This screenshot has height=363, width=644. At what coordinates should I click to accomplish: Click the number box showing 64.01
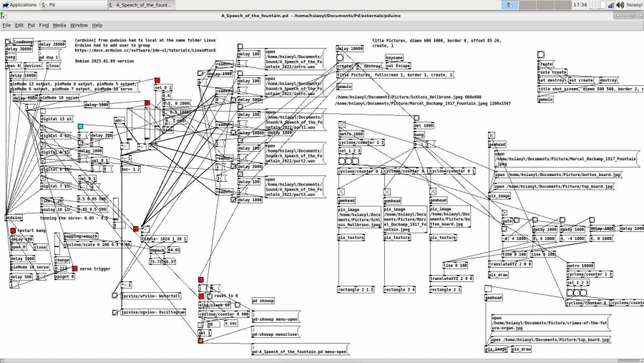point(173,250)
